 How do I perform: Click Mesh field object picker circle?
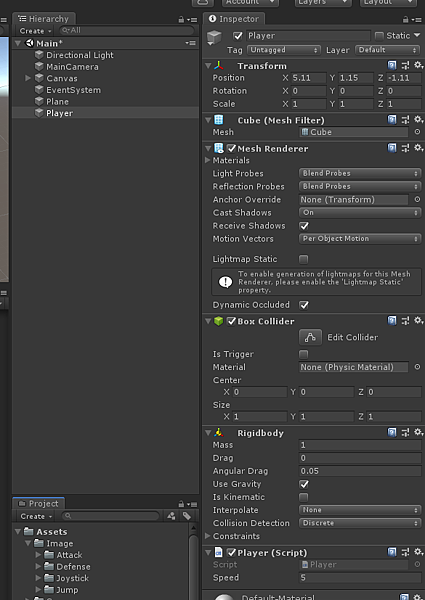coord(417,132)
